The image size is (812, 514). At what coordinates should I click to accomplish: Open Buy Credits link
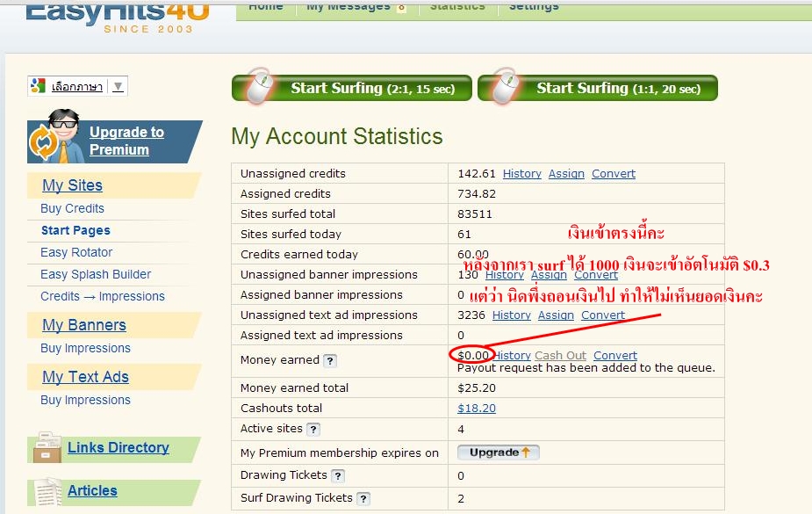[73, 208]
